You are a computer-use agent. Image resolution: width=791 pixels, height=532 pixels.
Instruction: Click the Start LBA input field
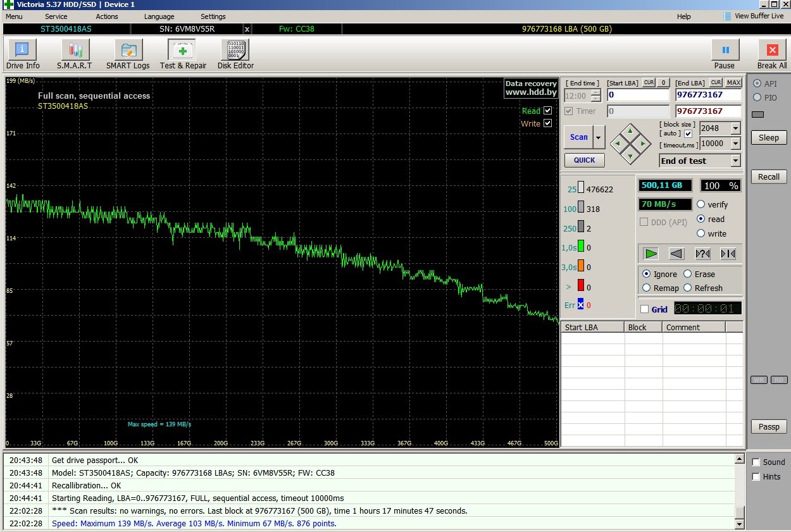pos(637,96)
